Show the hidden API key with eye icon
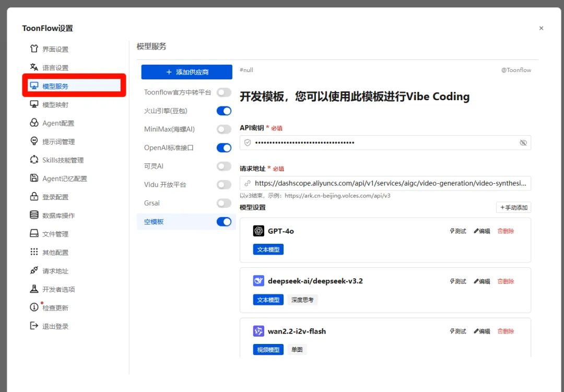Viewport: 564px width, 392px height. (523, 143)
